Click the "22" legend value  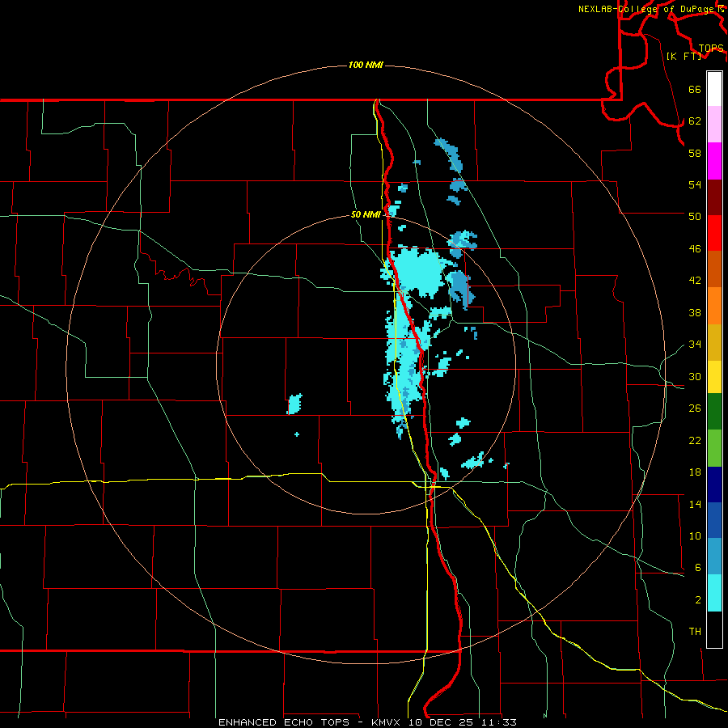click(x=695, y=440)
